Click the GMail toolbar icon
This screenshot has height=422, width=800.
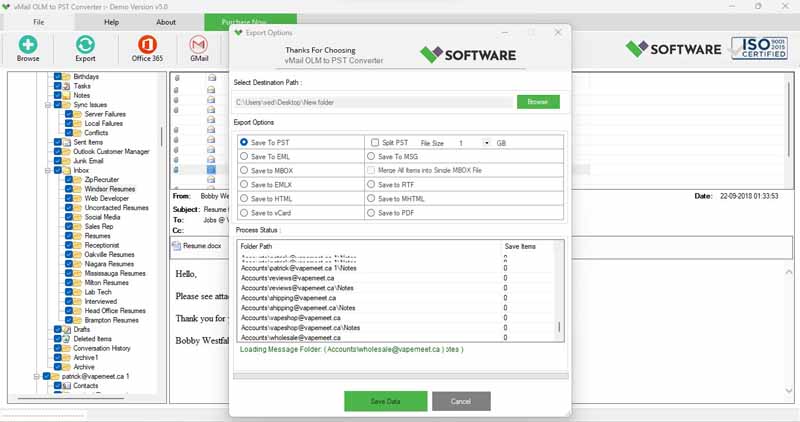pyautogui.click(x=198, y=45)
